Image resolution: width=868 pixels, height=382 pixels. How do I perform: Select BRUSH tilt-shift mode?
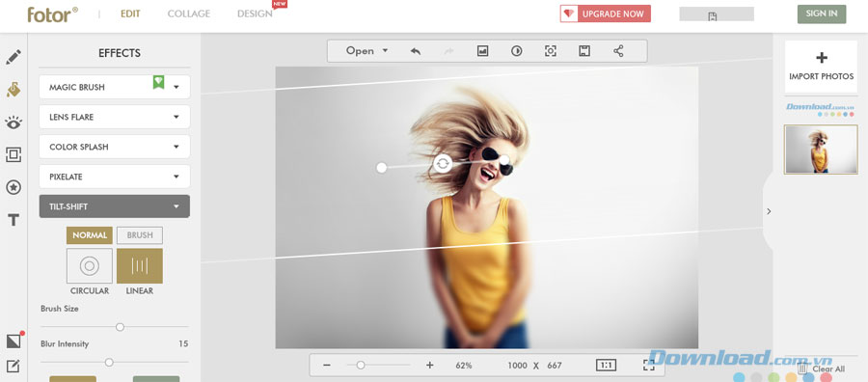point(140,235)
